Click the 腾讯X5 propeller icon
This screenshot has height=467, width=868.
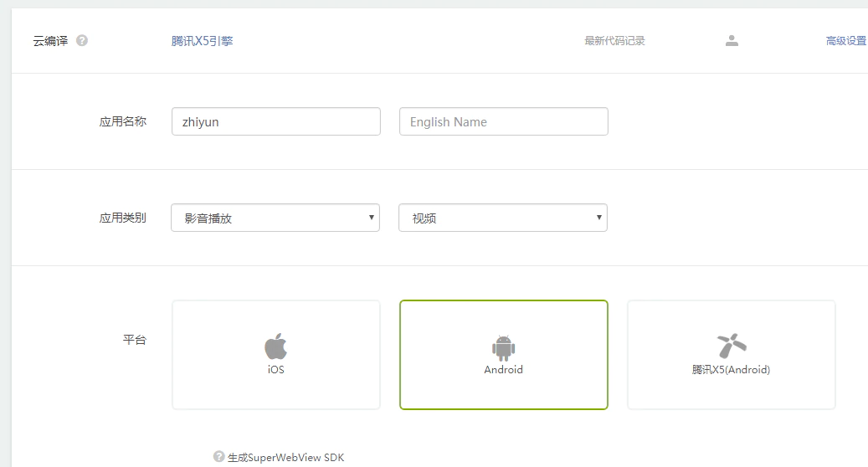[x=732, y=346]
